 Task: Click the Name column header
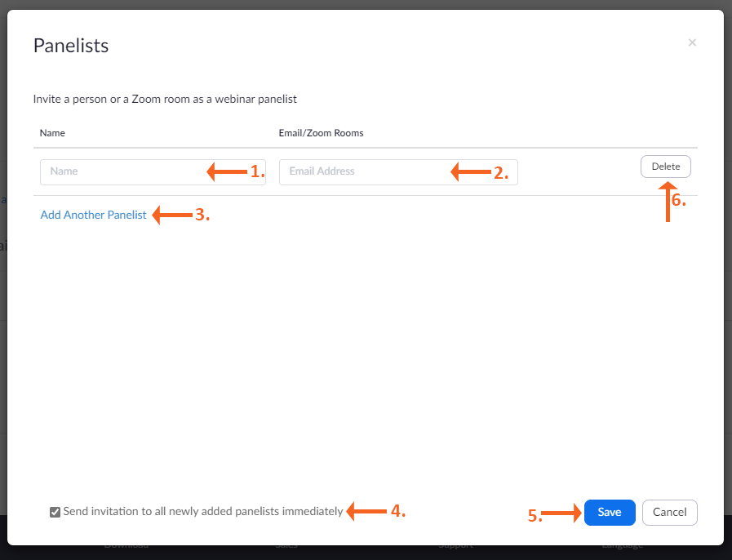52,133
